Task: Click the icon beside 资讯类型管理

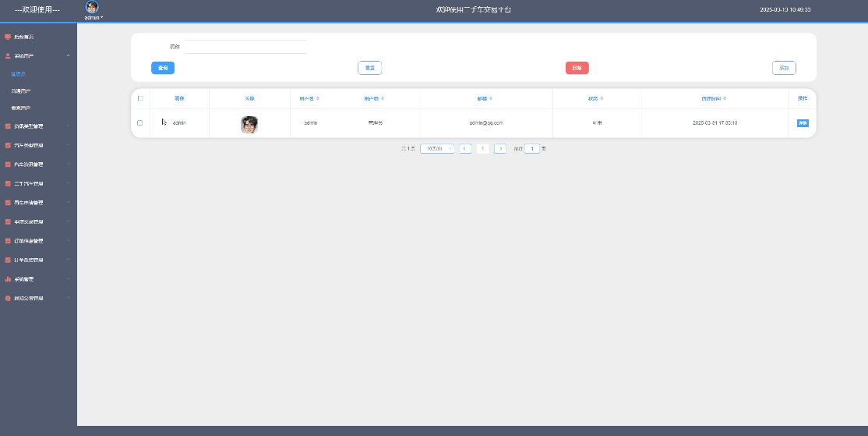Action: (8, 126)
